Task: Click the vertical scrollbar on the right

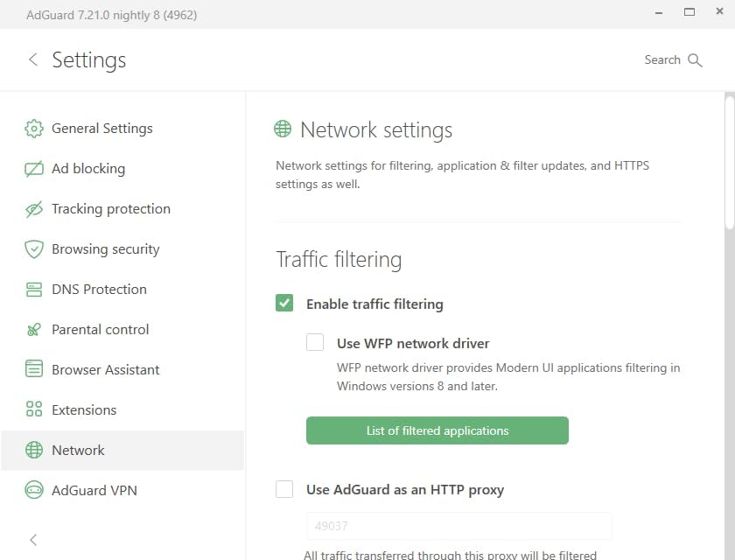Action: click(730, 166)
